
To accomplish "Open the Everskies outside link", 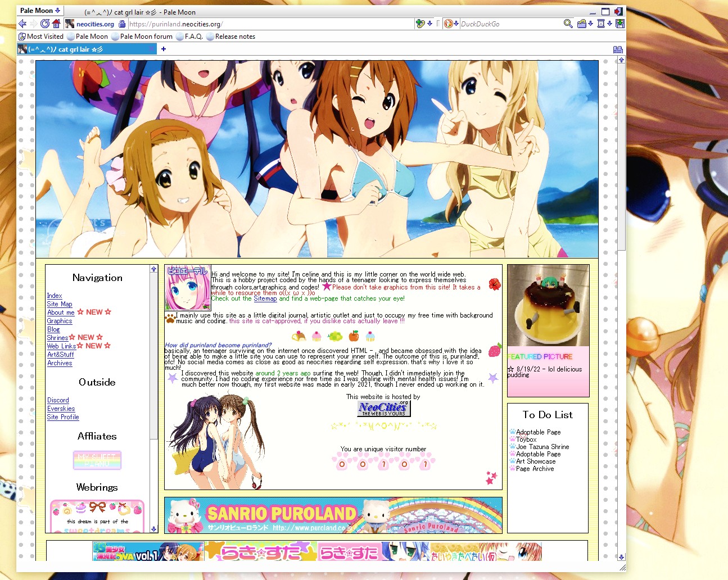I will tap(61, 409).
